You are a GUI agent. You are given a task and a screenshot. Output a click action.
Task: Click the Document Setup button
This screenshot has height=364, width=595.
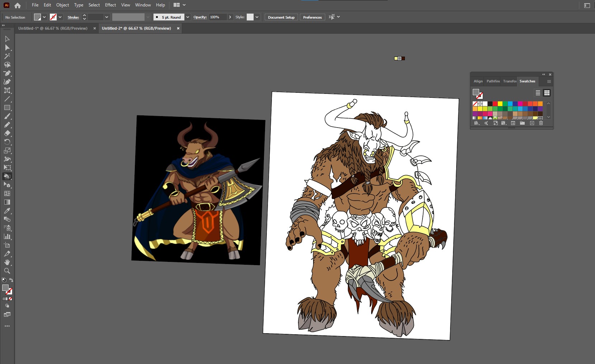(281, 17)
